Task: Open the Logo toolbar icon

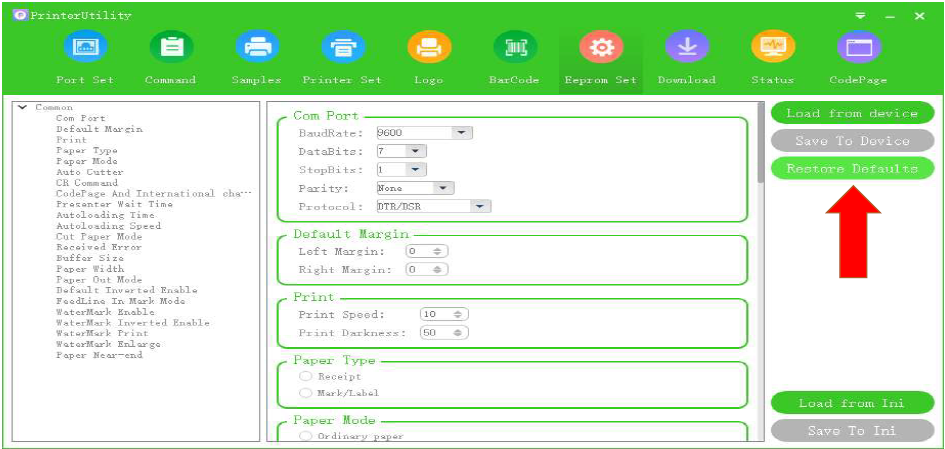Action: [428, 47]
